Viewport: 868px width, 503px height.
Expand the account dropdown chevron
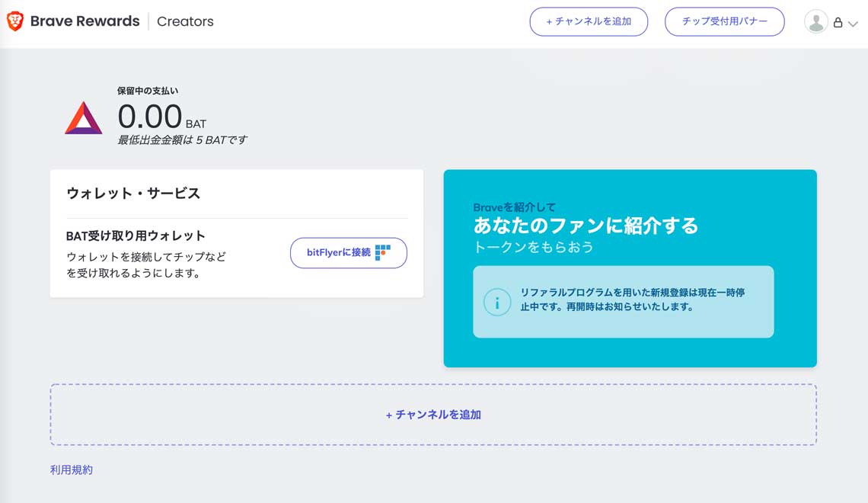click(853, 24)
